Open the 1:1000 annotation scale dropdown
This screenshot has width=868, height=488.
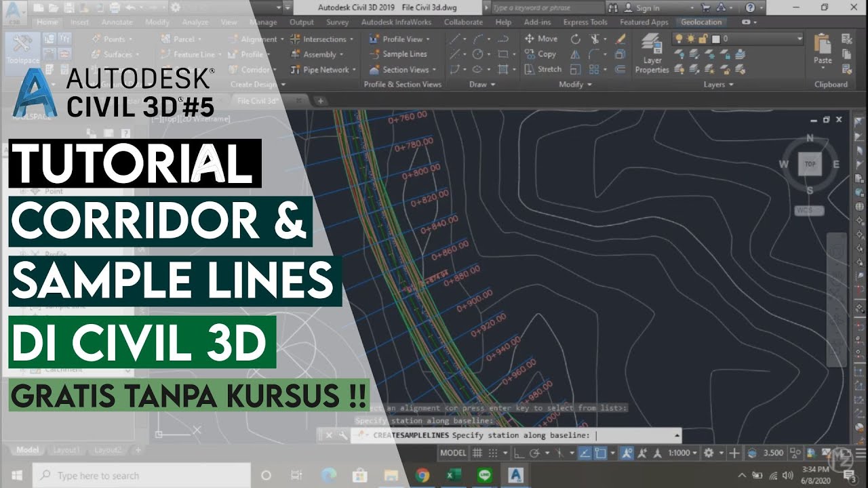click(683, 453)
